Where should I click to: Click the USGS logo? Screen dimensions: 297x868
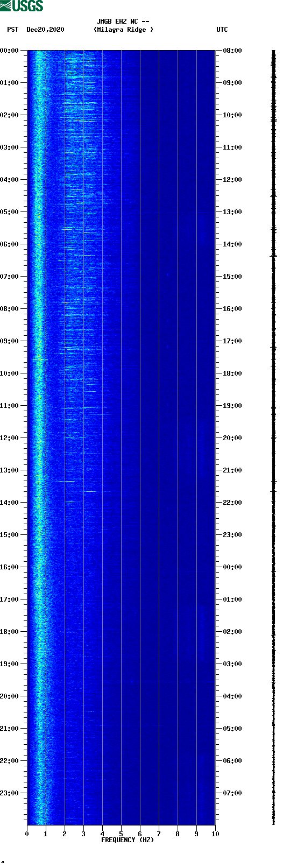tap(22, 6)
